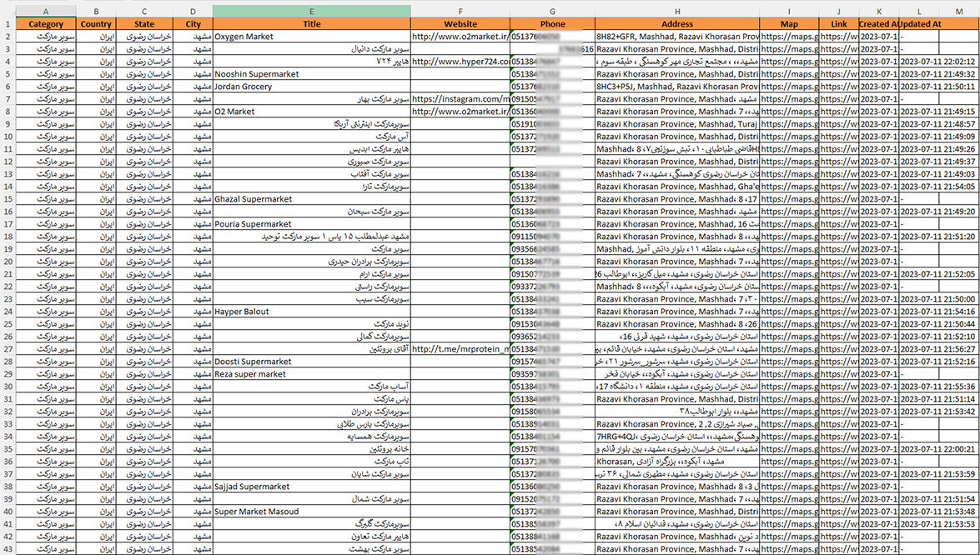Image resolution: width=980 pixels, height=555 pixels.
Task: Select column D header
Action: 193,11
